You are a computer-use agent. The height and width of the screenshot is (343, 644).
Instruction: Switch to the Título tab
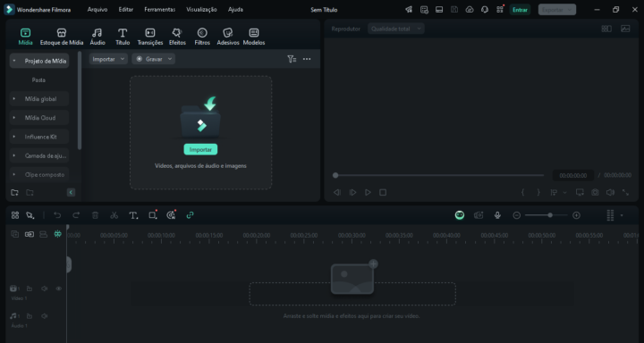[123, 37]
